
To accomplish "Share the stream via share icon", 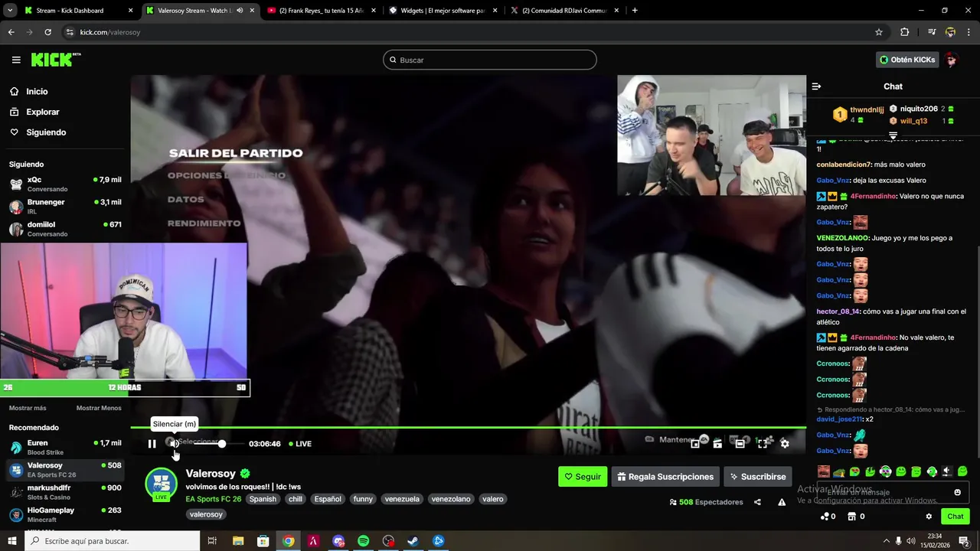I will 757,502.
